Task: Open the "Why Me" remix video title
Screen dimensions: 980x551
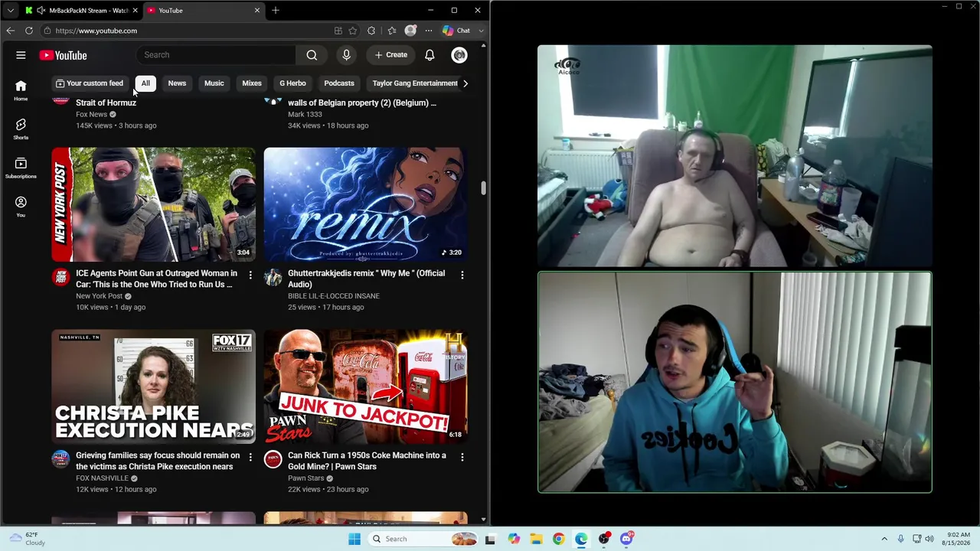Action: click(x=366, y=279)
